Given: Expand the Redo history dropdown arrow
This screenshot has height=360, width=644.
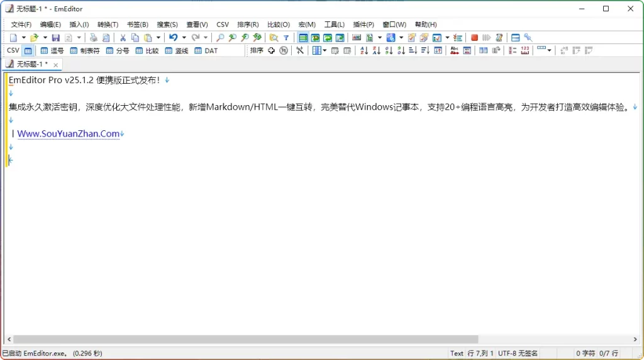Looking at the screenshot, I should (x=206, y=38).
